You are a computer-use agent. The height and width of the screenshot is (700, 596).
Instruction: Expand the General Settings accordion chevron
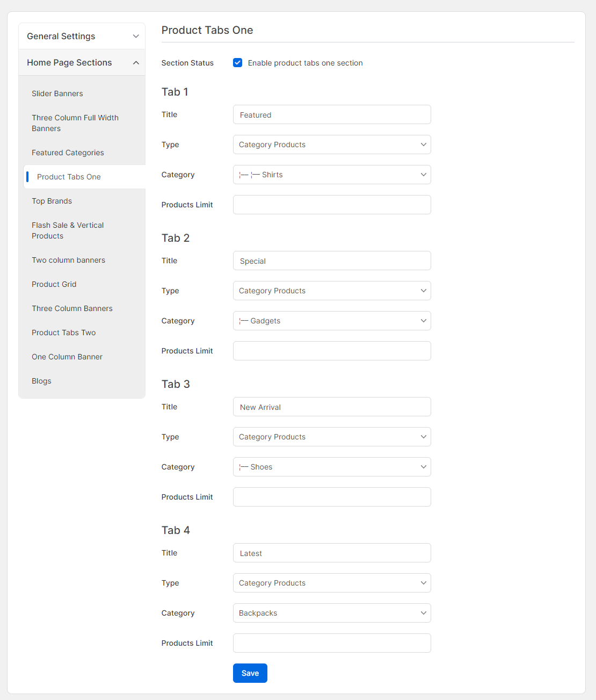(136, 36)
